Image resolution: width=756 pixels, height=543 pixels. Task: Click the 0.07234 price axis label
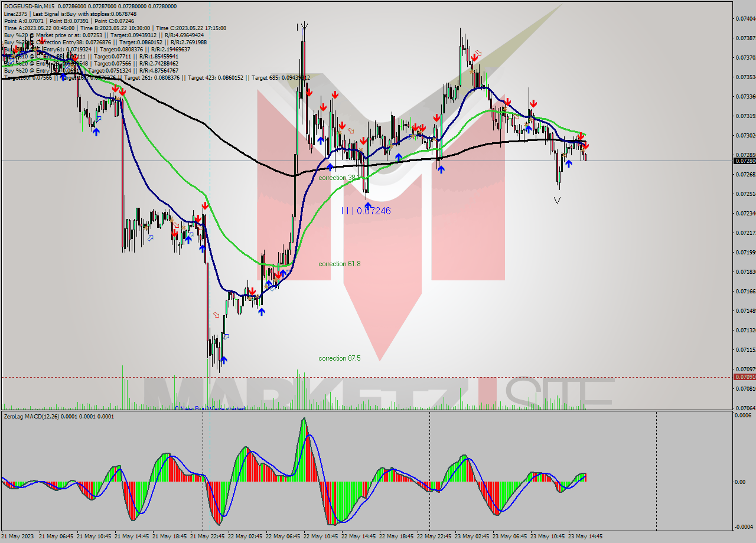pos(745,213)
